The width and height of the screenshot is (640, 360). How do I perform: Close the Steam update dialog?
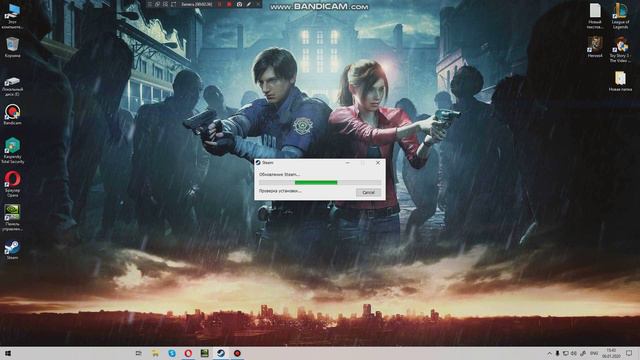(x=378, y=162)
